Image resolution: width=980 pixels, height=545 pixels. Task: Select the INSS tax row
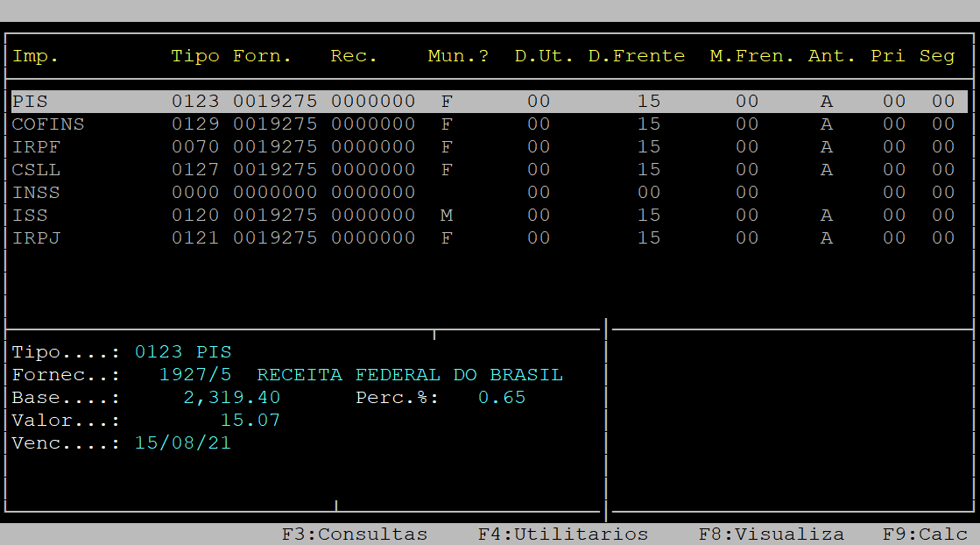[36, 193]
